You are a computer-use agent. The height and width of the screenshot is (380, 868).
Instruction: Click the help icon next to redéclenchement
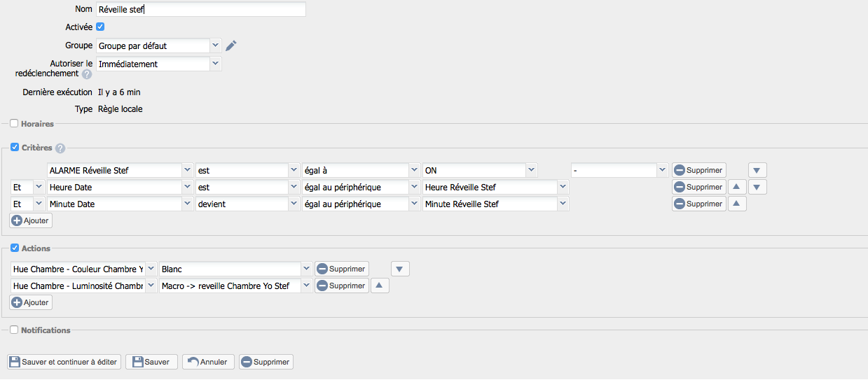pos(87,74)
